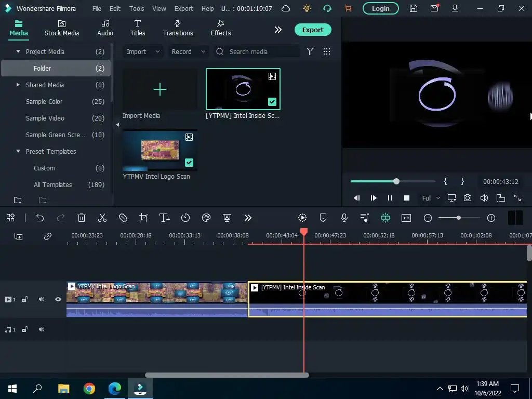Image resolution: width=532 pixels, height=399 pixels.
Task: Click the Search media field
Action: click(x=257, y=51)
